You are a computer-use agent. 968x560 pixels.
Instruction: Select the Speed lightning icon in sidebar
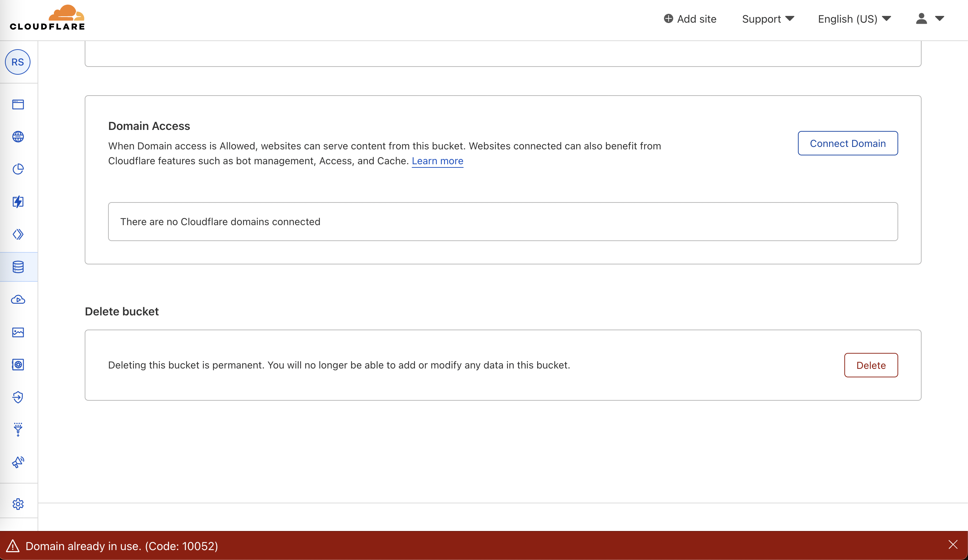tap(18, 202)
